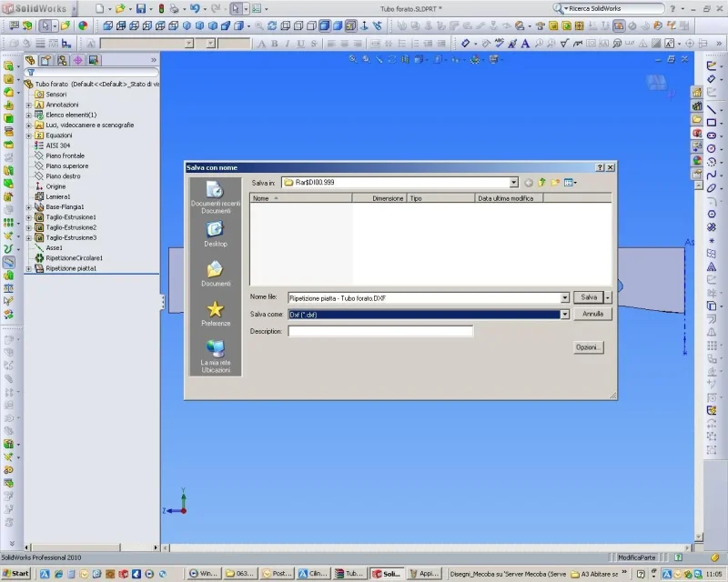Select Sensori in the feature tree
The height and width of the screenshot is (582, 728).
click(56, 95)
